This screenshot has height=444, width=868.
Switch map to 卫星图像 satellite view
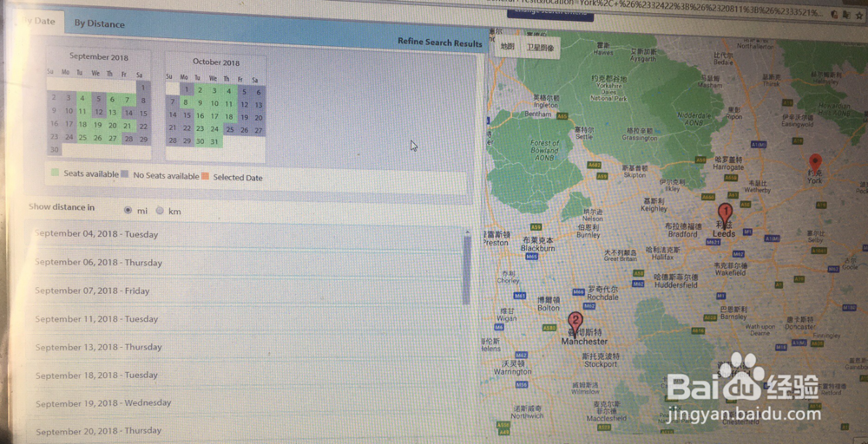[x=540, y=48]
